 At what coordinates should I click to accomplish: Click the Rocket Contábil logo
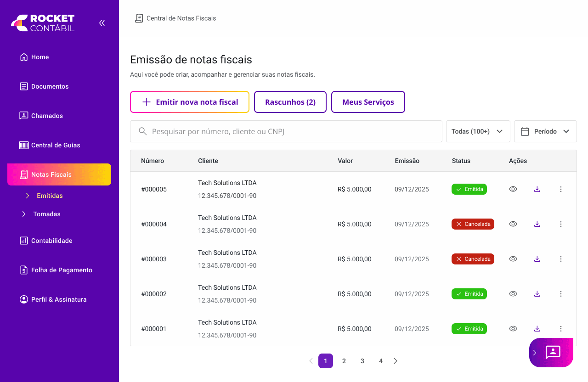pos(43,23)
